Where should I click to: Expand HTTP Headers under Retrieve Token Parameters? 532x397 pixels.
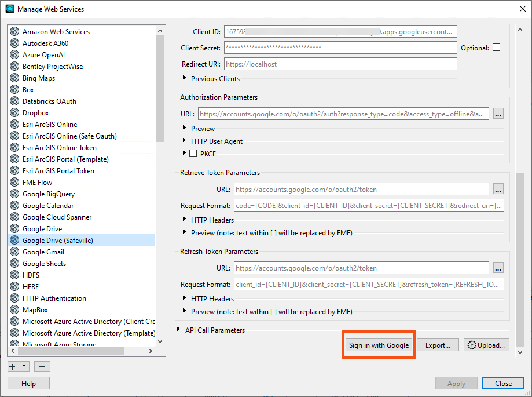184,219
